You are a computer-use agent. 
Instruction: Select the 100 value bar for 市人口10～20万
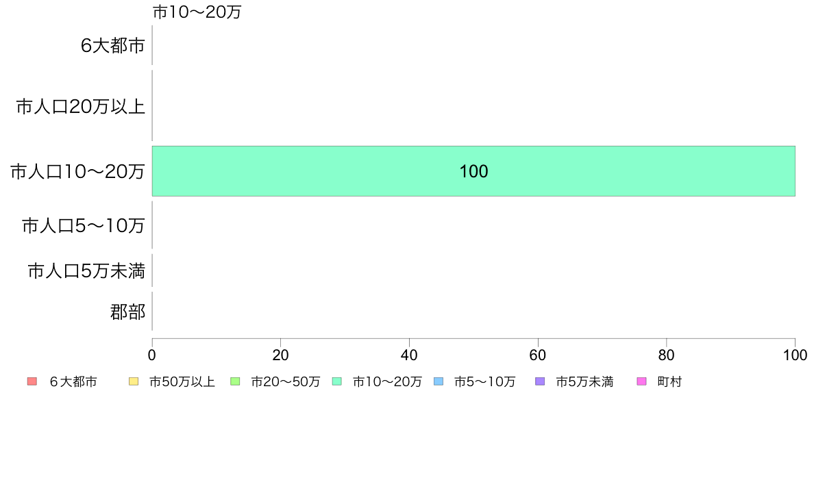point(473,171)
